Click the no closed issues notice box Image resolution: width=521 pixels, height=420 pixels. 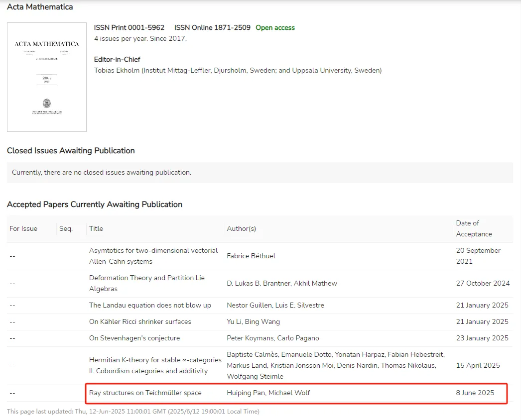260,172
